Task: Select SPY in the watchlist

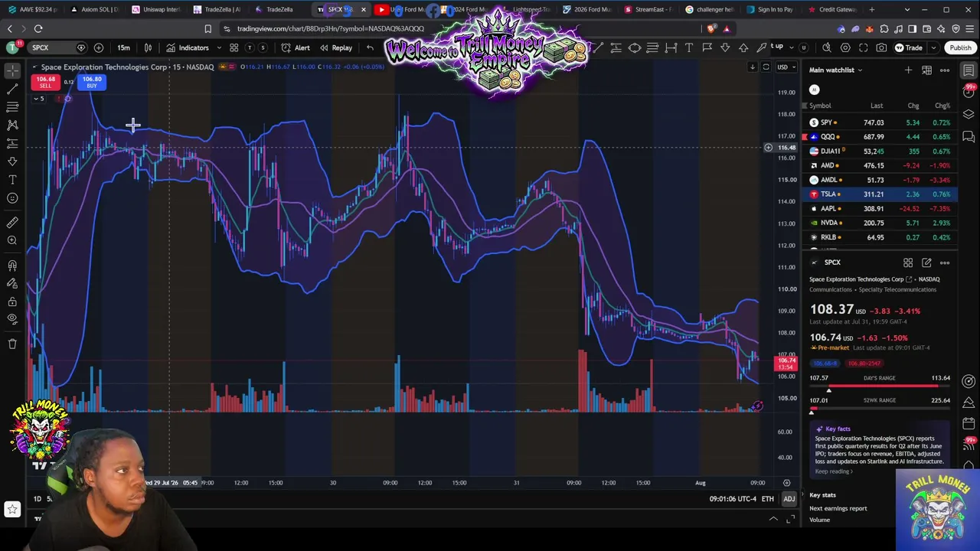Action: click(x=879, y=122)
